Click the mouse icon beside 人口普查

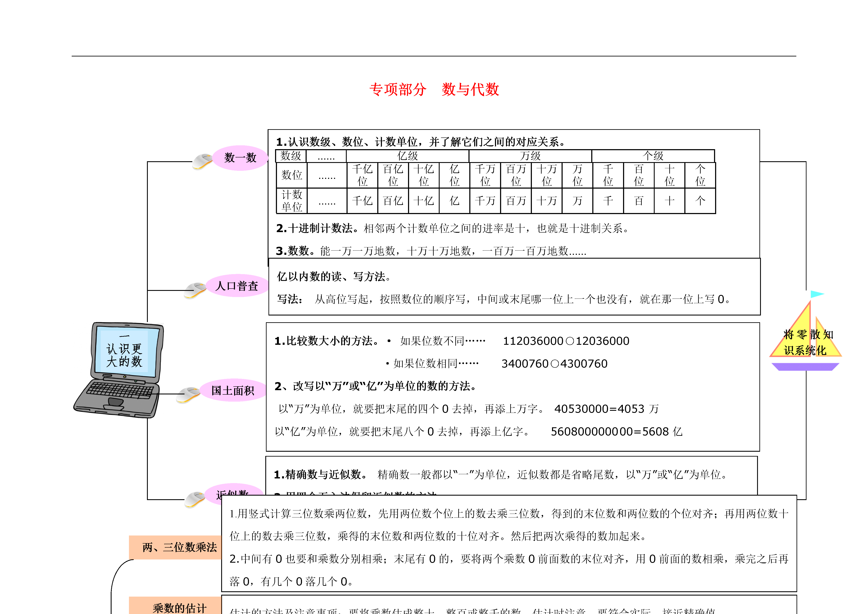coord(195,290)
